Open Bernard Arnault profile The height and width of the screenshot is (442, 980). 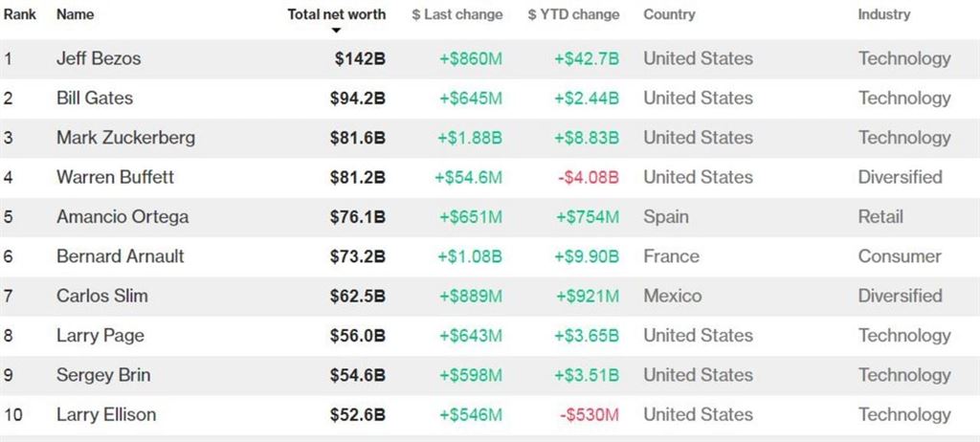point(121,256)
